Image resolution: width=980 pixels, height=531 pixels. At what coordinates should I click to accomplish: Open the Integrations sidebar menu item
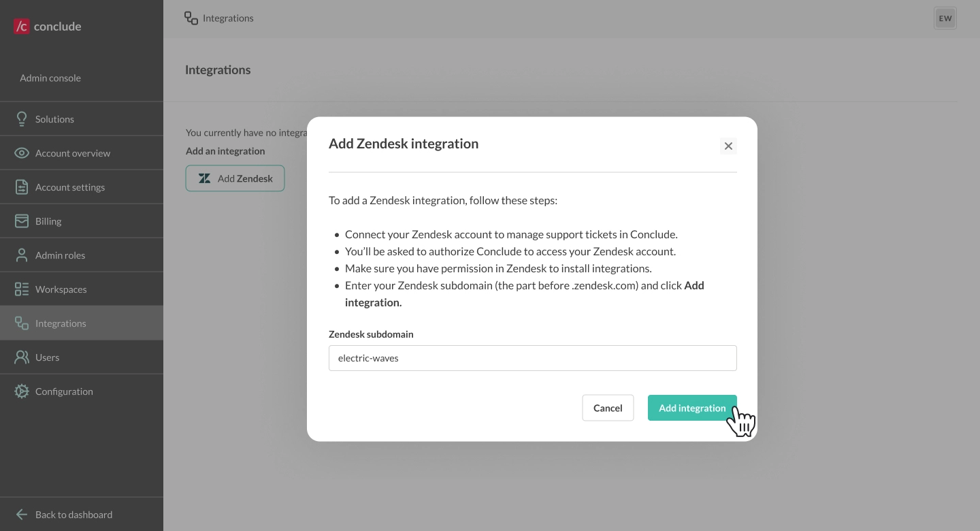[x=61, y=323]
